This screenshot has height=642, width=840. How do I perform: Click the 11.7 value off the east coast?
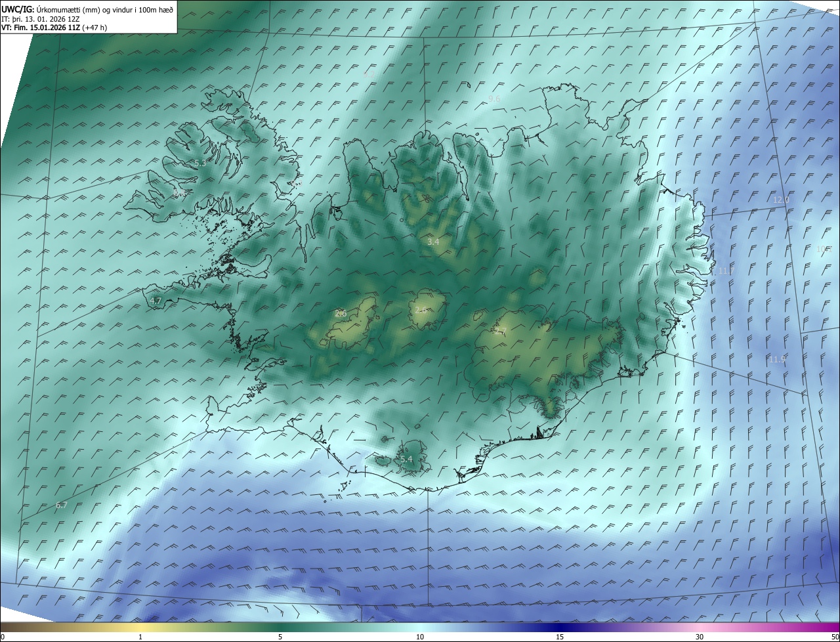click(726, 271)
